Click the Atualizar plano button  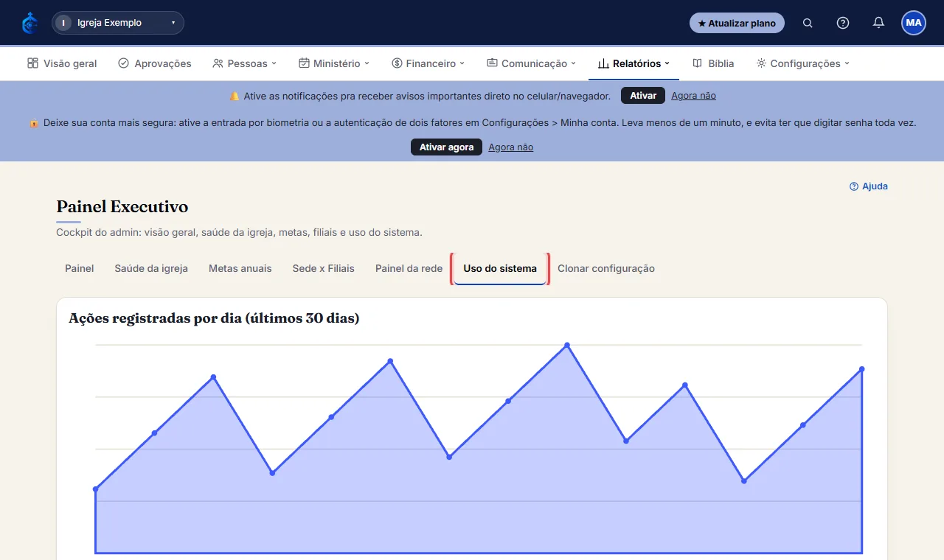point(737,23)
